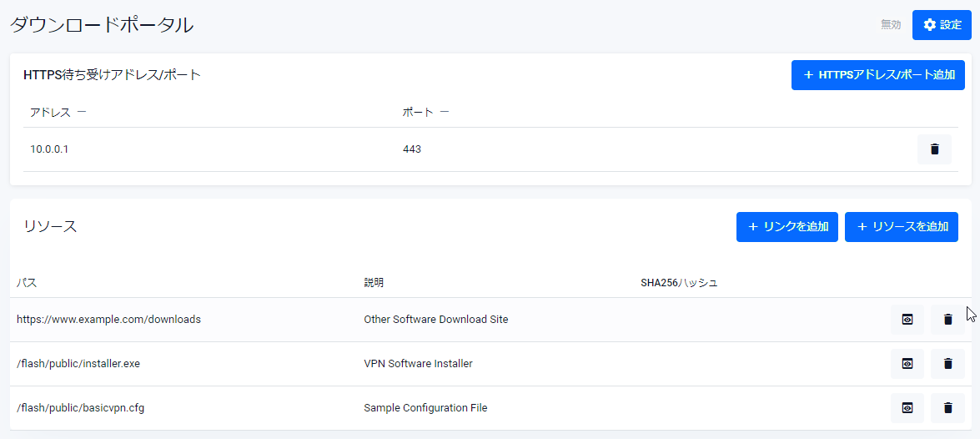Click the 443 port cell

point(412,149)
